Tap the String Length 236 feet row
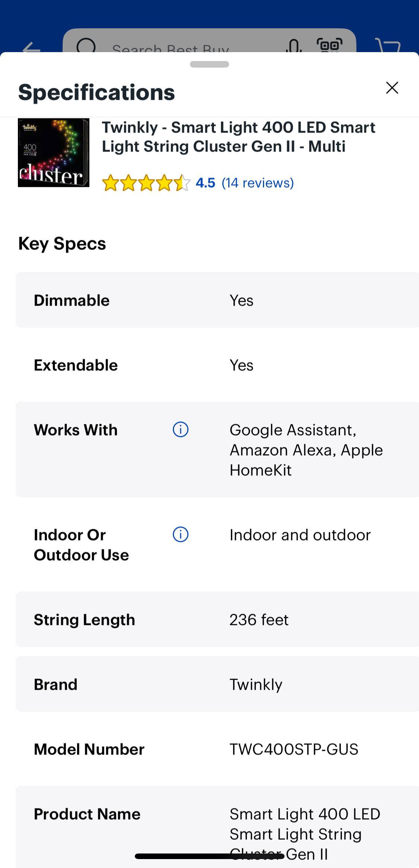This screenshot has height=868, width=419. click(217, 619)
